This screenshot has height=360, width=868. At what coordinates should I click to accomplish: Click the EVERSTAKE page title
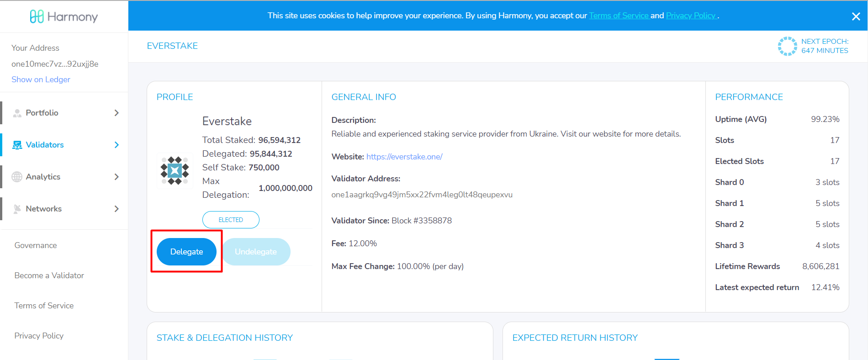coord(172,46)
